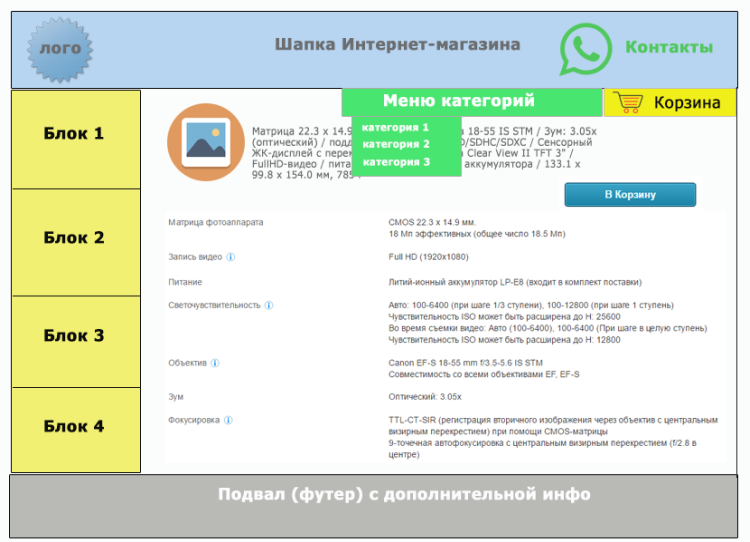The height and width of the screenshot is (542, 750).
Task: Click the Шапка Интернет-магазина title
Action: point(397,44)
